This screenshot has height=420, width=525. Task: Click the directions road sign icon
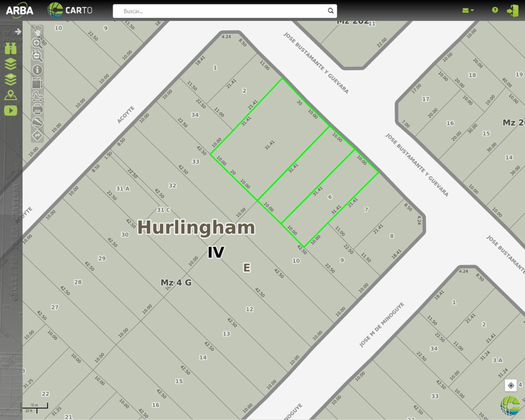[x=37, y=135]
